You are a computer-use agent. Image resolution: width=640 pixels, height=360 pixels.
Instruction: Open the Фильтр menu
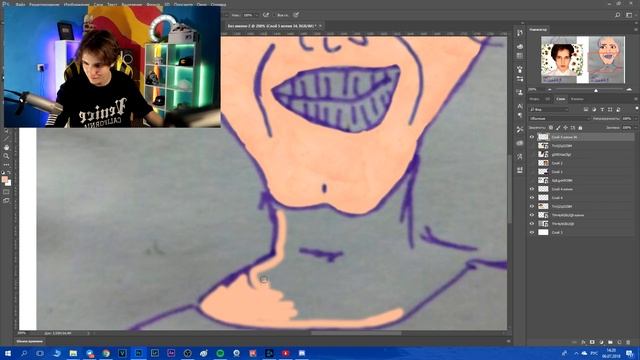point(153,4)
